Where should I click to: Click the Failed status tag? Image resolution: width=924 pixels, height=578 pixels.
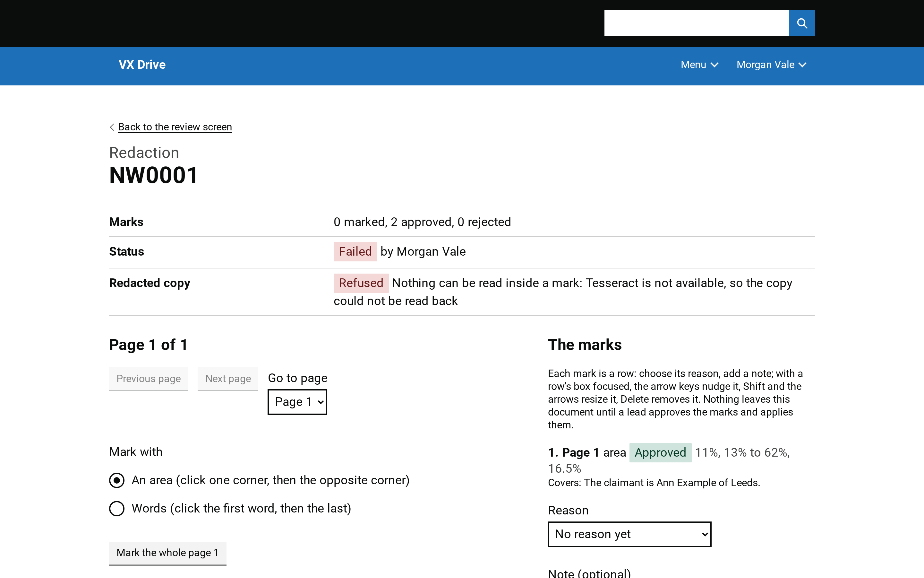355,251
